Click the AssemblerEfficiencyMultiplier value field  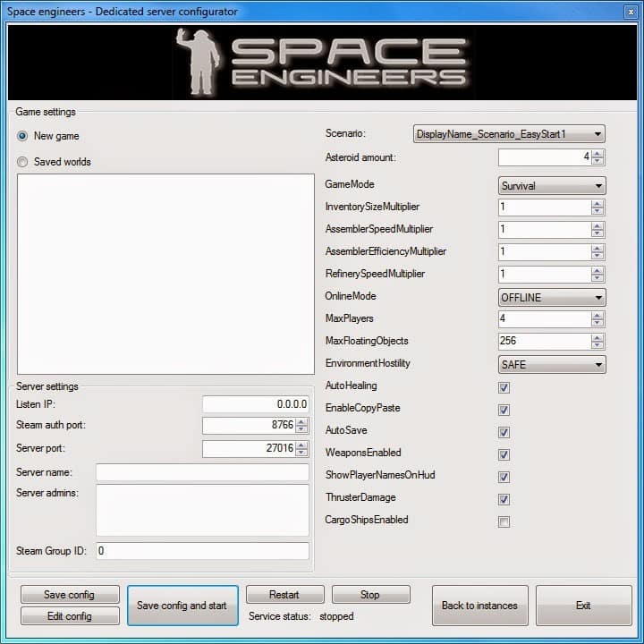pyautogui.click(x=545, y=251)
